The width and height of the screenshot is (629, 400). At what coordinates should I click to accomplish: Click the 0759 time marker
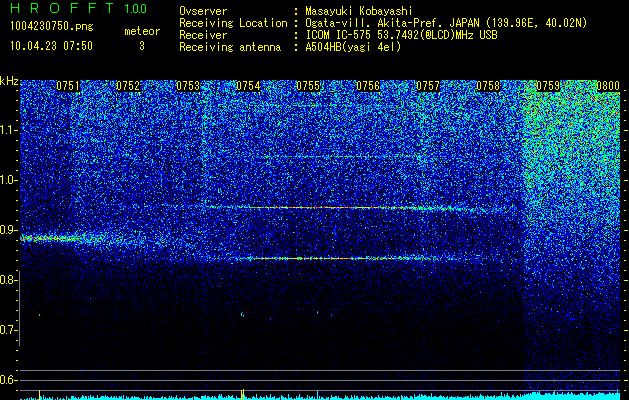(x=548, y=86)
